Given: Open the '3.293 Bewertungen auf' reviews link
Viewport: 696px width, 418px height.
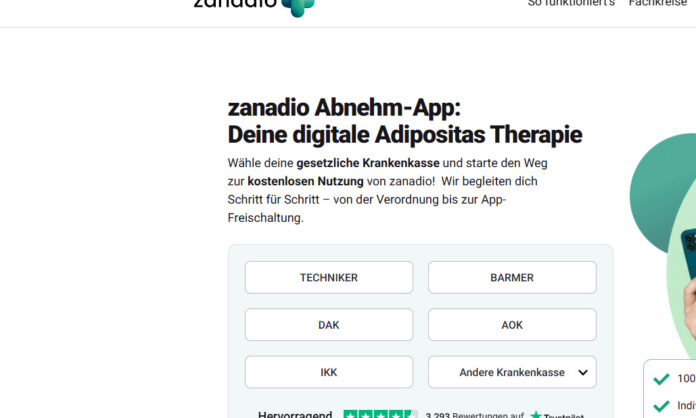Looking at the screenshot, I should (x=475, y=415).
